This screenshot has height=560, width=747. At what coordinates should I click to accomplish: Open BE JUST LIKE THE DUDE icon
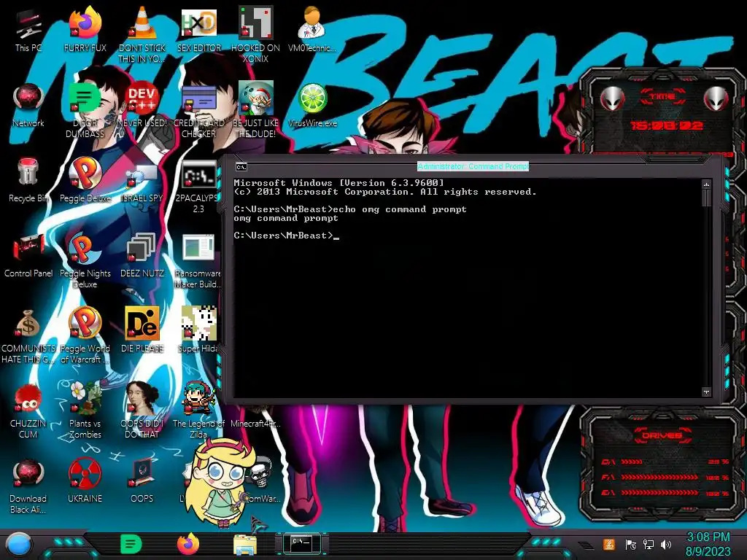[x=256, y=110]
